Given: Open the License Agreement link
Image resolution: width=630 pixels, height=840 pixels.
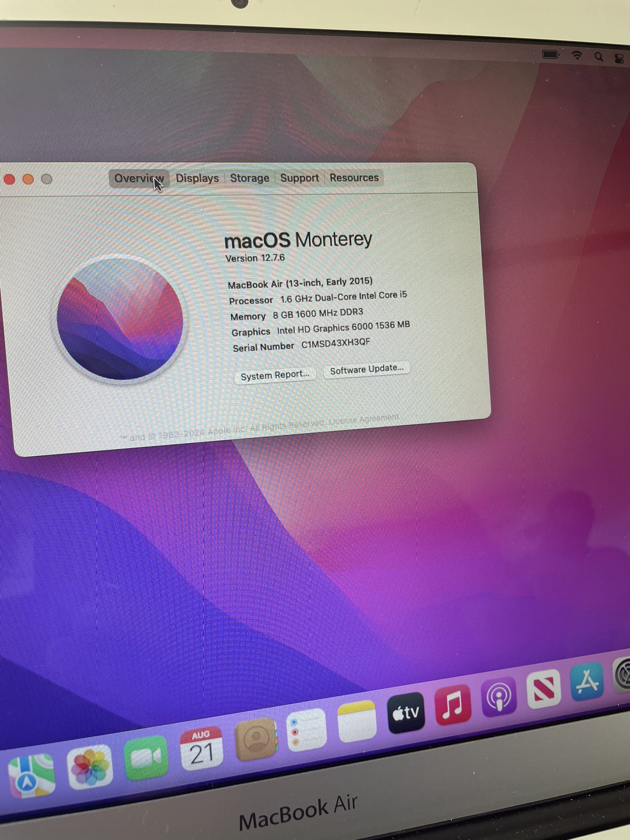Looking at the screenshot, I should (x=364, y=419).
